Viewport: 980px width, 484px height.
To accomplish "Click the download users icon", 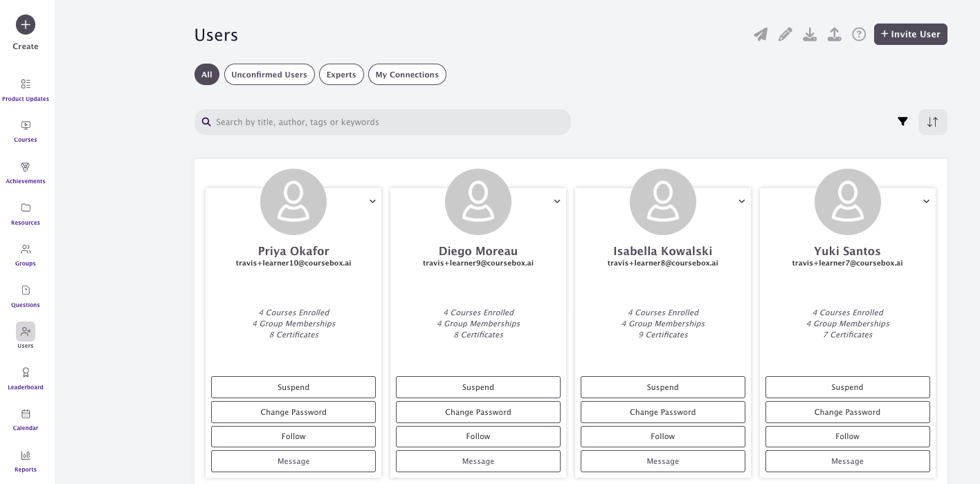I will [x=810, y=35].
